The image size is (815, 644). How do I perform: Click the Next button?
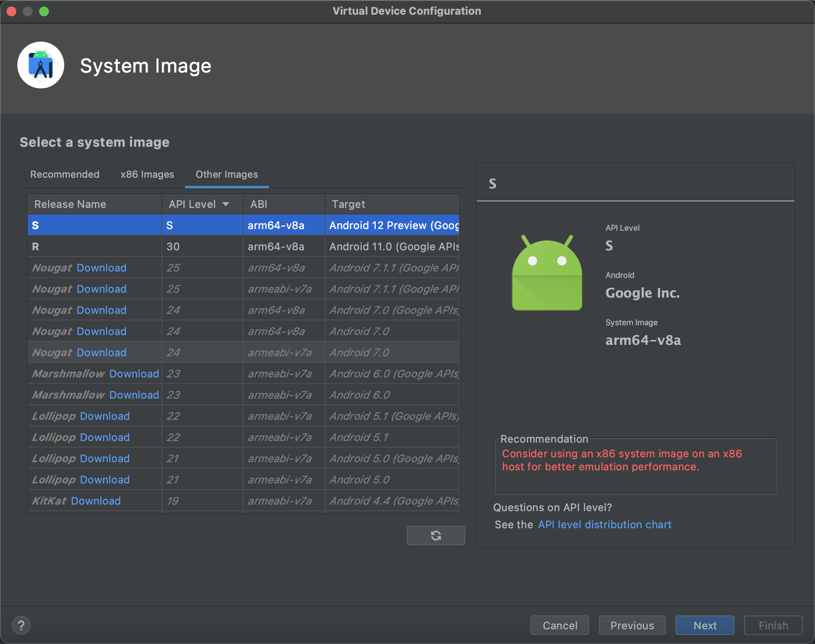(705, 625)
